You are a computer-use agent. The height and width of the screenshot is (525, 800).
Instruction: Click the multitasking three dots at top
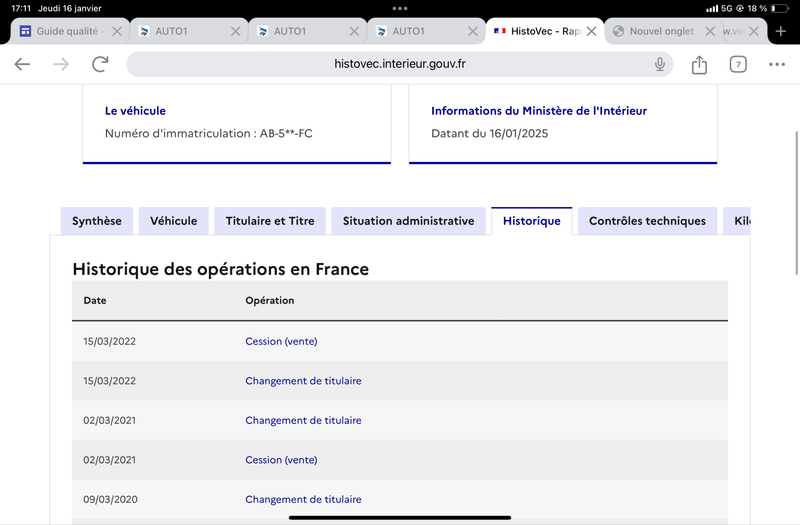(x=400, y=8)
